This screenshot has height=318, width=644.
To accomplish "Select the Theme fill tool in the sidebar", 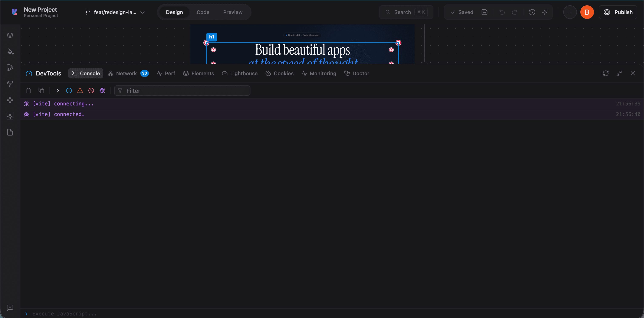I will (10, 52).
